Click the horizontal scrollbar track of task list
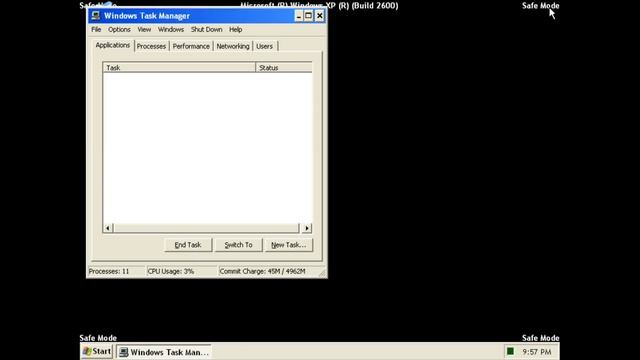 tap(207, 228)
